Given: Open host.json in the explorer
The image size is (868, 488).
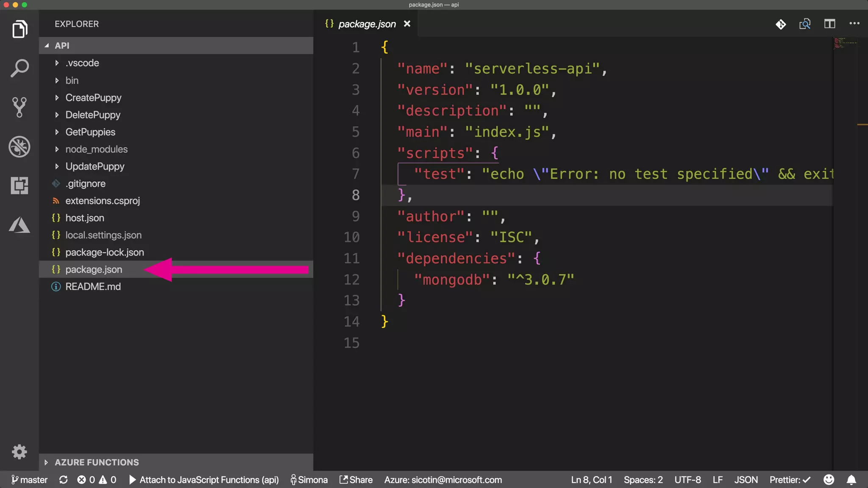Looking at the screenshot, I should [x=85, y=218].
